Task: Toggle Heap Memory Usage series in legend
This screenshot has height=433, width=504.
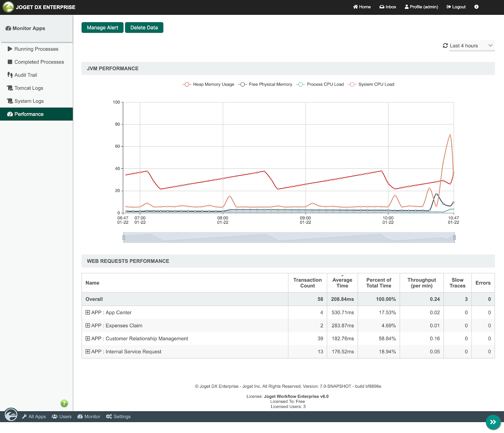Action: 209,84
